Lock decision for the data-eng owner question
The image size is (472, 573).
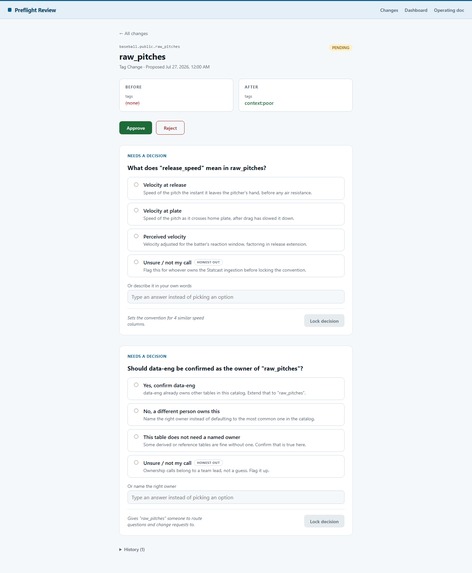click(x=324, y=521)
